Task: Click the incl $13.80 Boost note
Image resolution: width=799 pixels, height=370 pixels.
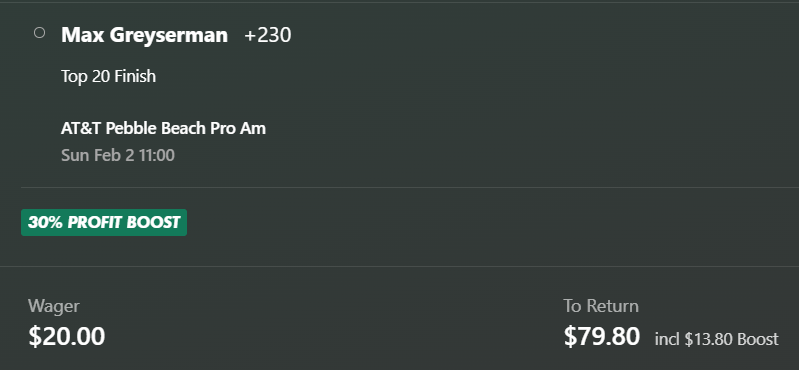Action: [x=716, y=339]
